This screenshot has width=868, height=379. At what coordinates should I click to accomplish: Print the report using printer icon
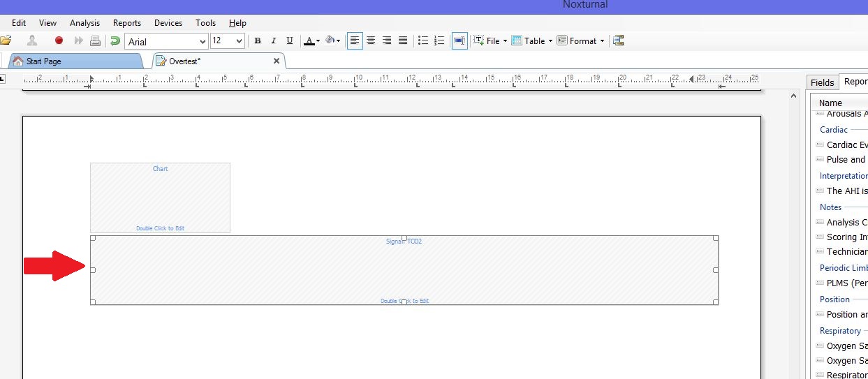click(x=95, y=40)
